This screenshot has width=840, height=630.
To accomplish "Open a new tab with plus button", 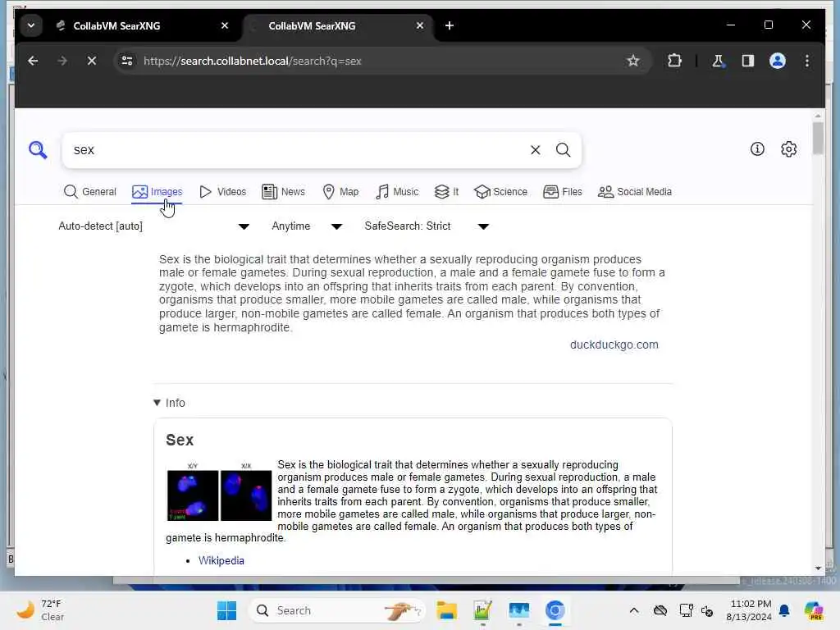I will click(449, 25).
